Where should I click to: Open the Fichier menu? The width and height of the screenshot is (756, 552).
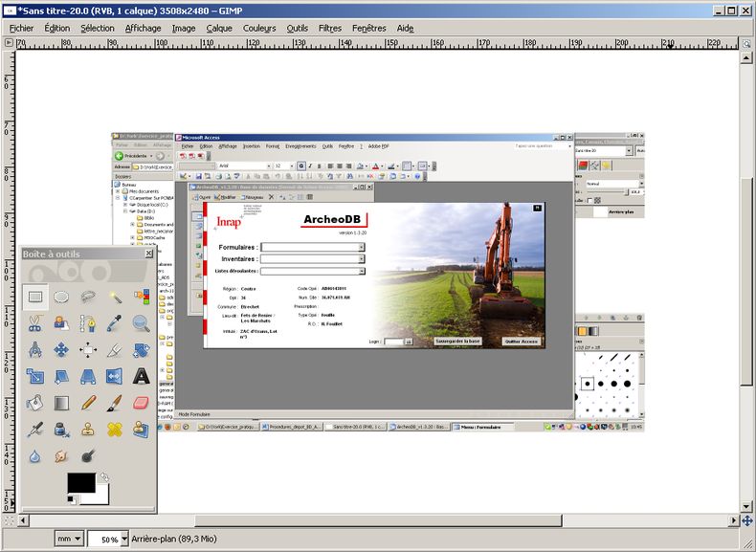22,28
